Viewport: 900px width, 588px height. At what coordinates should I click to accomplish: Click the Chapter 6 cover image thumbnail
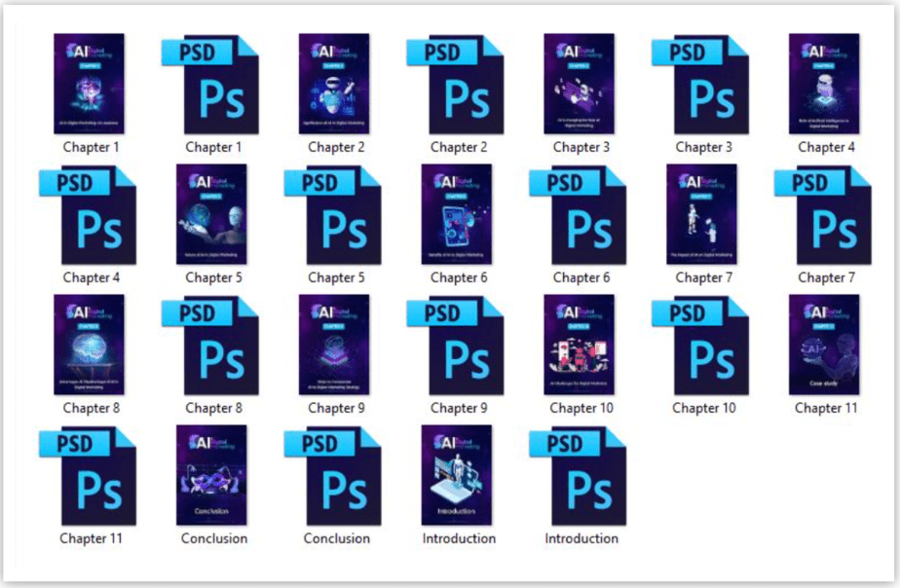(x=457, y=214)
